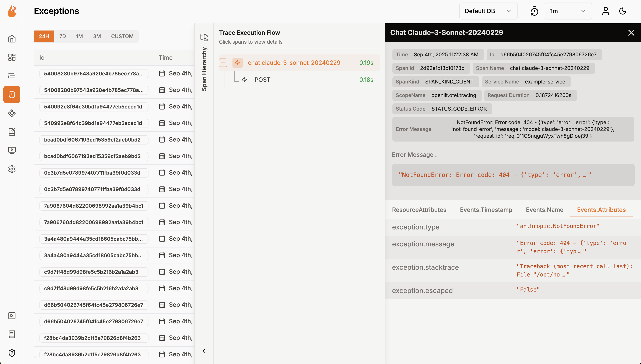Screen dimensions: 641x364
Task: Click the Status Code STATUS_CODE_ERROR chip
Action: click(x=442, y=109)
